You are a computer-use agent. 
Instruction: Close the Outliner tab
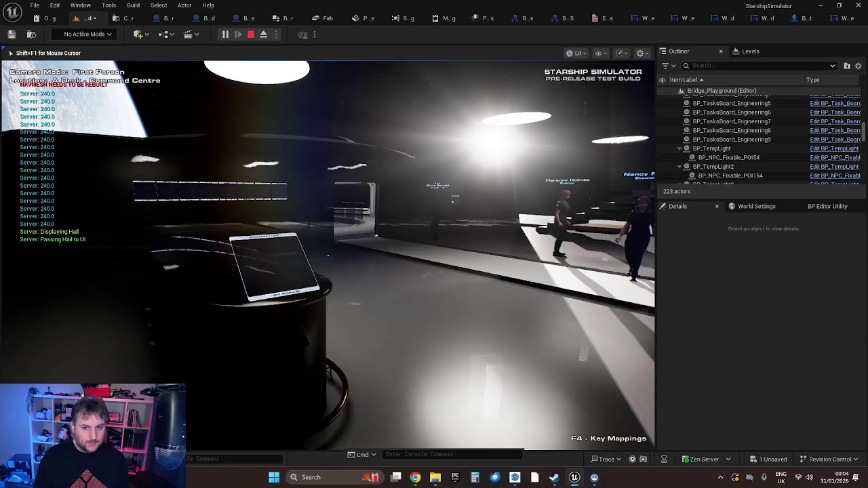(x=721, y=52)
